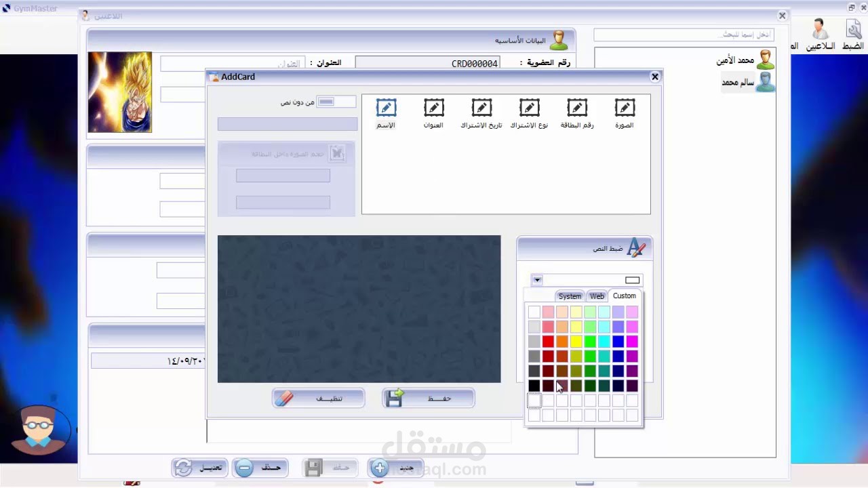Close the اللاعبين players window
Screen dimensions: 868x488
(782, 16)
